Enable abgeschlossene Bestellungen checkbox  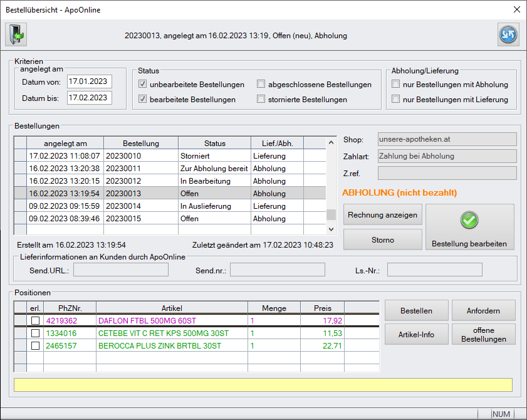[261, 85]
